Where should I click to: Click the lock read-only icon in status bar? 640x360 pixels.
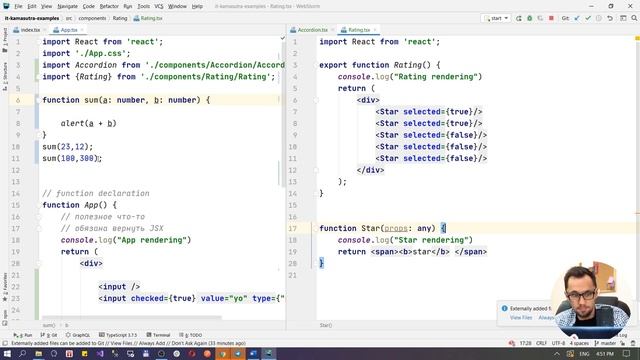[622, 343]
